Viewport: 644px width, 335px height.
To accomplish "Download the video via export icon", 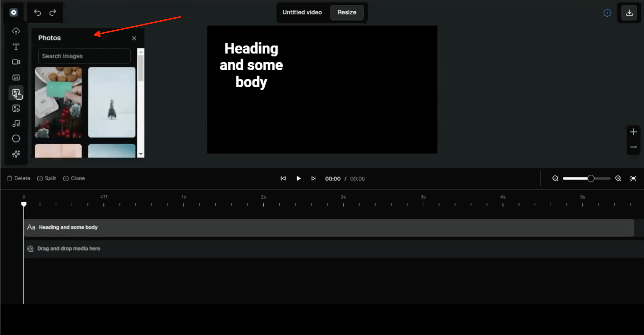I will click(629, 13).
